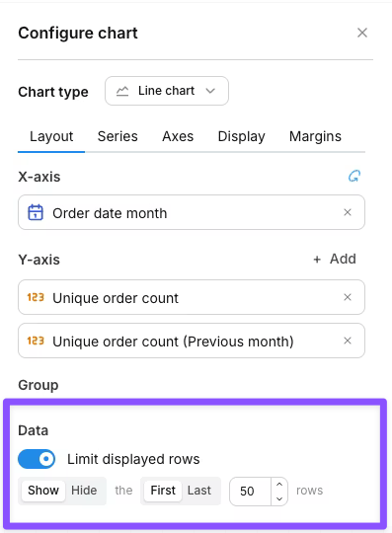Decrease row limit with down arrow
The image size is (392, 533).
(279, 498)
